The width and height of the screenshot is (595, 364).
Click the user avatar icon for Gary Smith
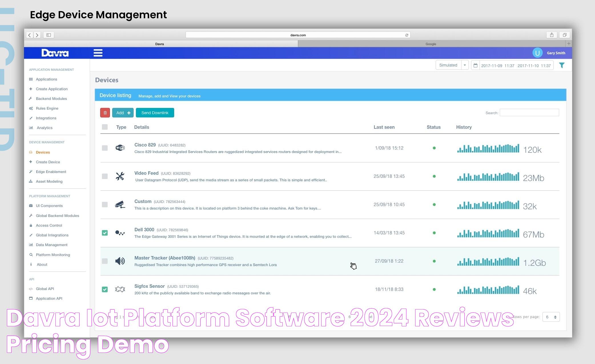[537, 53]
